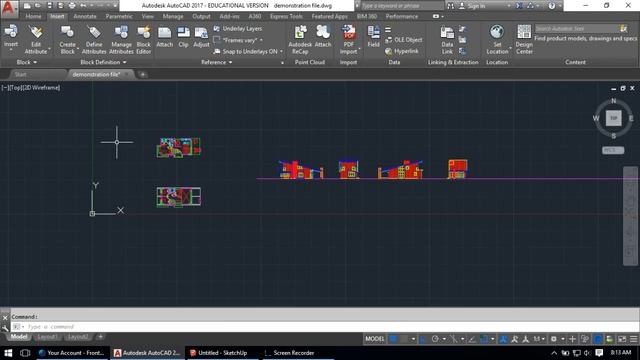This screenshot has height=360, width=640.
Task: Toggle clean screen in status bar
Action: pos(622,339)
